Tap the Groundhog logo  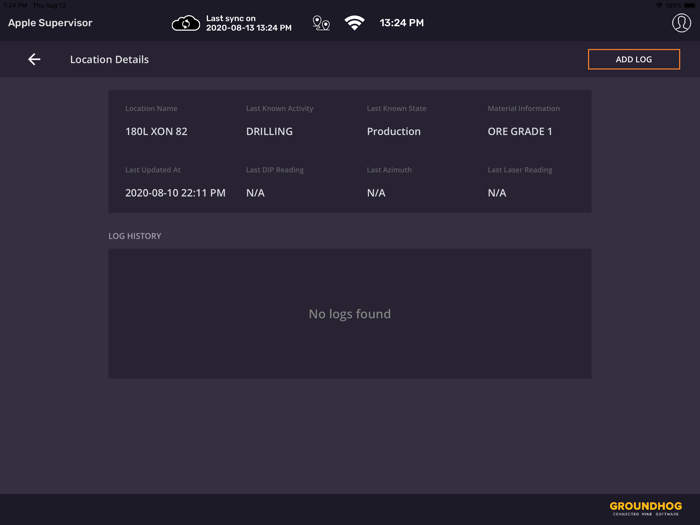[x=646, y=508]
